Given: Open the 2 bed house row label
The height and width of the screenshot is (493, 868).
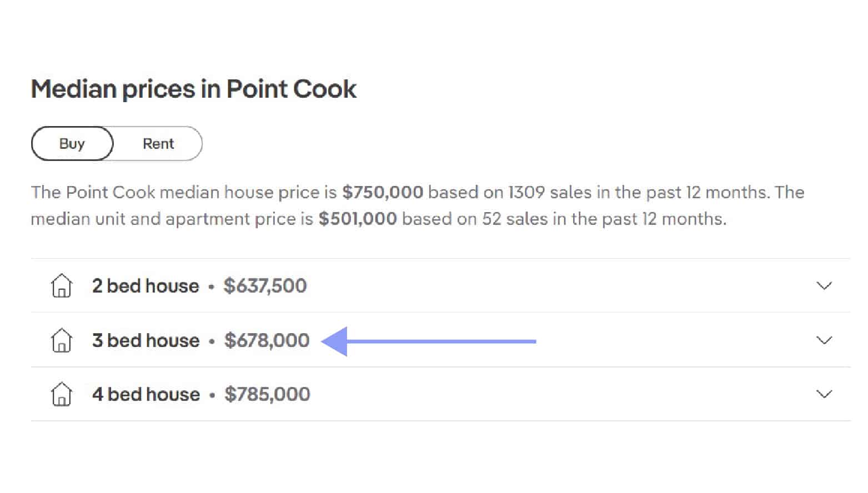Looking at the screenshot, I should click(x=145, y=286).
